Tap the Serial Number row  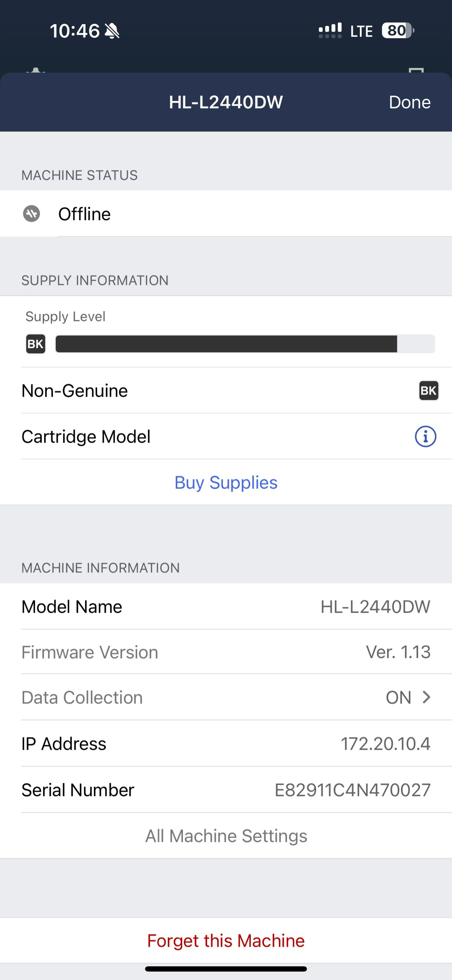pyautogui.click(x=226, y=790)
